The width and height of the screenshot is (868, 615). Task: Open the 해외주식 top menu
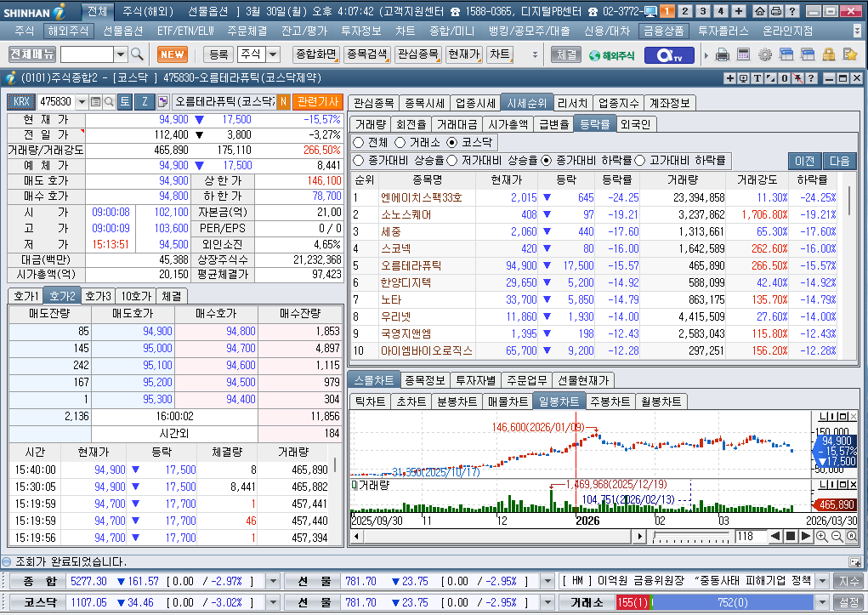68,31
